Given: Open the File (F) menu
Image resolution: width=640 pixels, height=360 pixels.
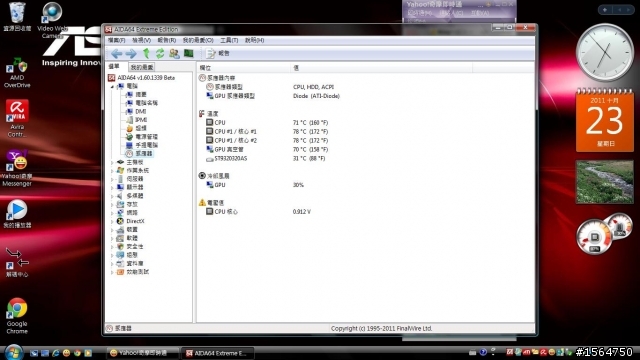Looking at the screenshot, I should click(x=117, y=40).
